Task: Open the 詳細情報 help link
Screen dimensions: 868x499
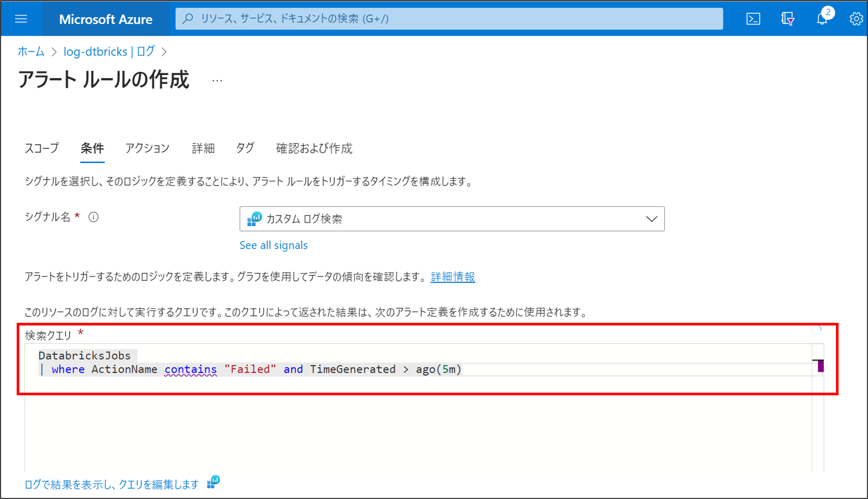Action: click(453, 276)
